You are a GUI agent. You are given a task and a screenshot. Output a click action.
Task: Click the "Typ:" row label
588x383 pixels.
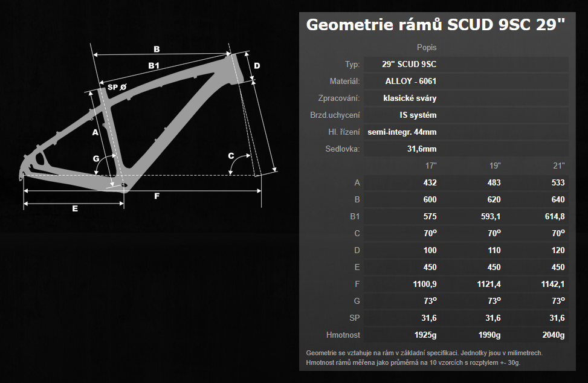pos(352,65)
